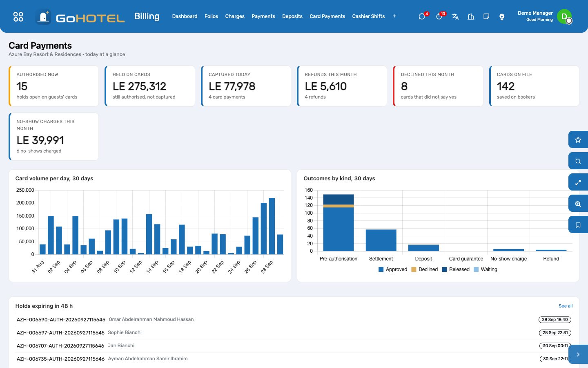Open the apps grid launcher icon
The height and width of the screenshot is (368, 588).
[18, 16]
